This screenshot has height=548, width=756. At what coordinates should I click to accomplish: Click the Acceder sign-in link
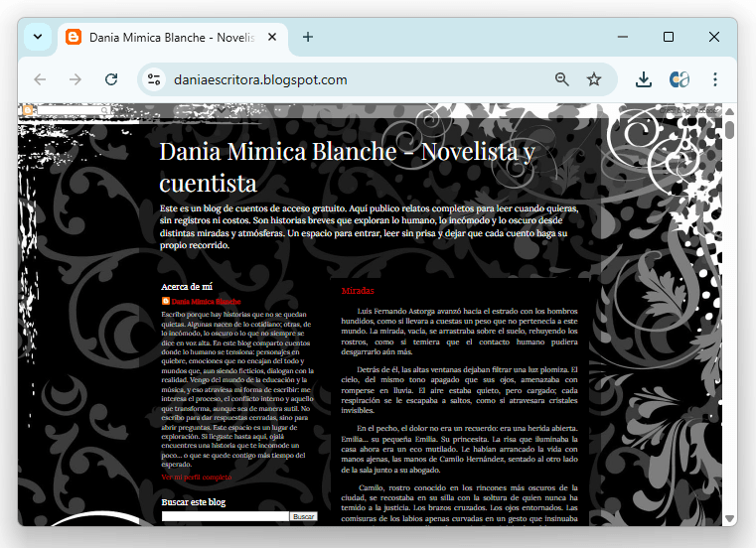pos(706,111)
